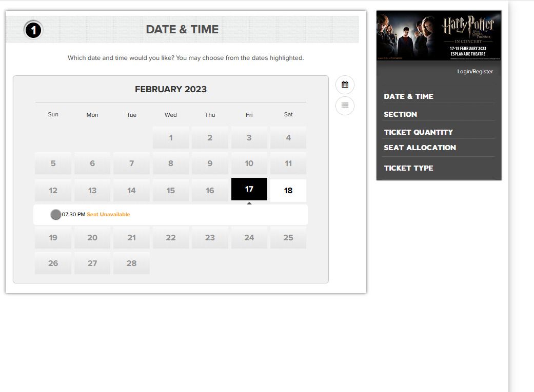Open Login/Register link
Viewport: 534px width, 392px height.
pyautogui.click(x=474, y=72)
